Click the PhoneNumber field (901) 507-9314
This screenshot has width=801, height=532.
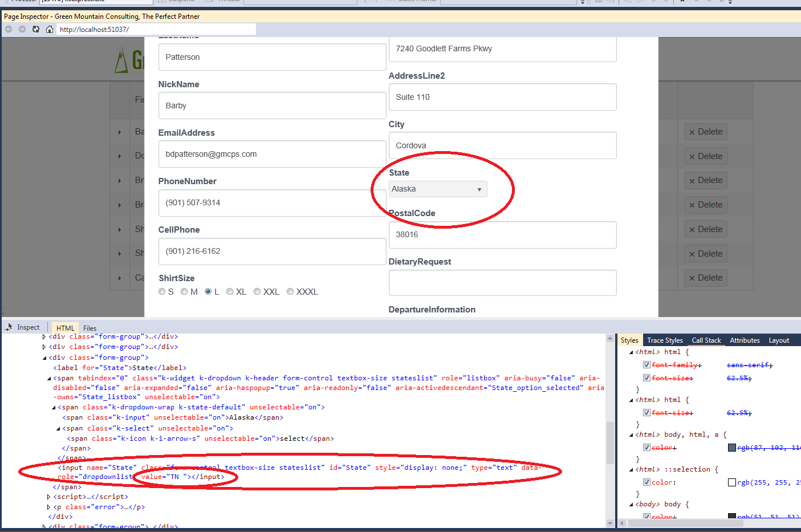coord(272,202)
